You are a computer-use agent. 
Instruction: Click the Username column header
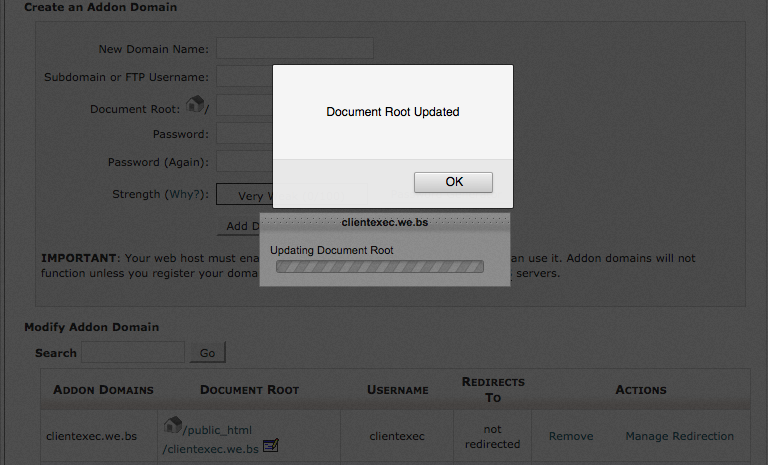398,390
